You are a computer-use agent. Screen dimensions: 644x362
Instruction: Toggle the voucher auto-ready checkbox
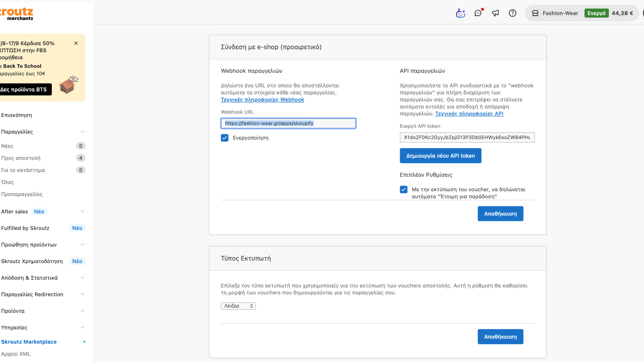point(404,189)
